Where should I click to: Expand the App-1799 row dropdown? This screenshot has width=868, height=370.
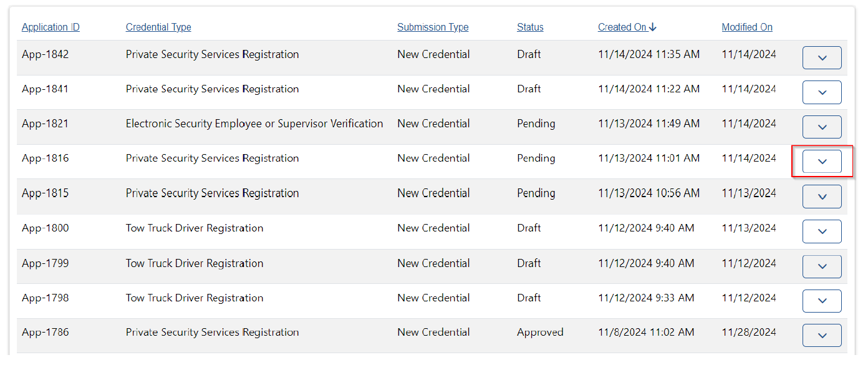[x=821, y=266]
